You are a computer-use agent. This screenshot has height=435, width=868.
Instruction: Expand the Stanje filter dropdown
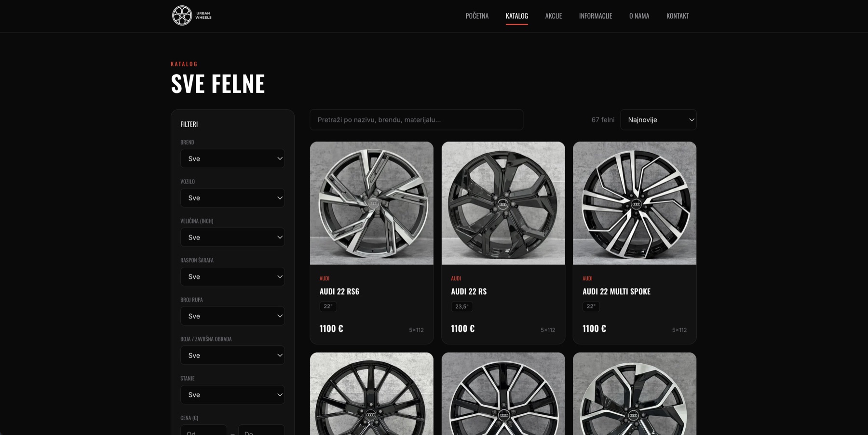232,395
